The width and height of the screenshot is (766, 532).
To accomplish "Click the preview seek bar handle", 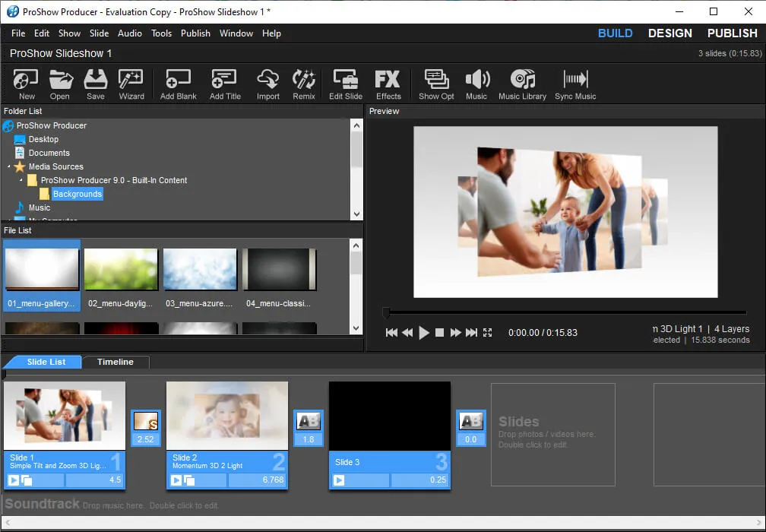I will coord(386,312).
